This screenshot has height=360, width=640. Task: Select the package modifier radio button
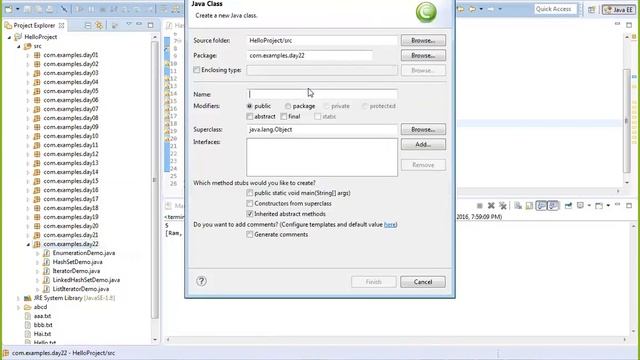(x=288, y=106)
